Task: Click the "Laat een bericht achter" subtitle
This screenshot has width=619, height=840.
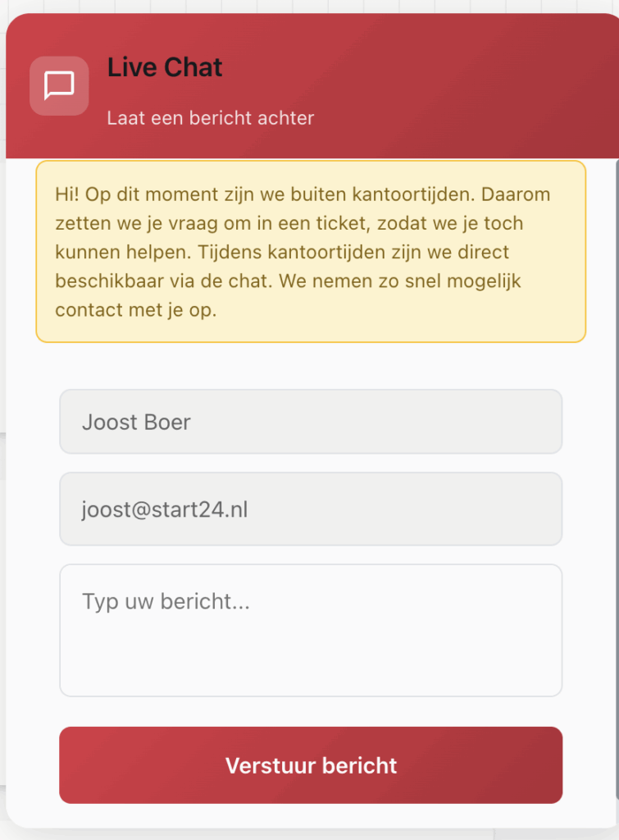Action: pos(210,118)
